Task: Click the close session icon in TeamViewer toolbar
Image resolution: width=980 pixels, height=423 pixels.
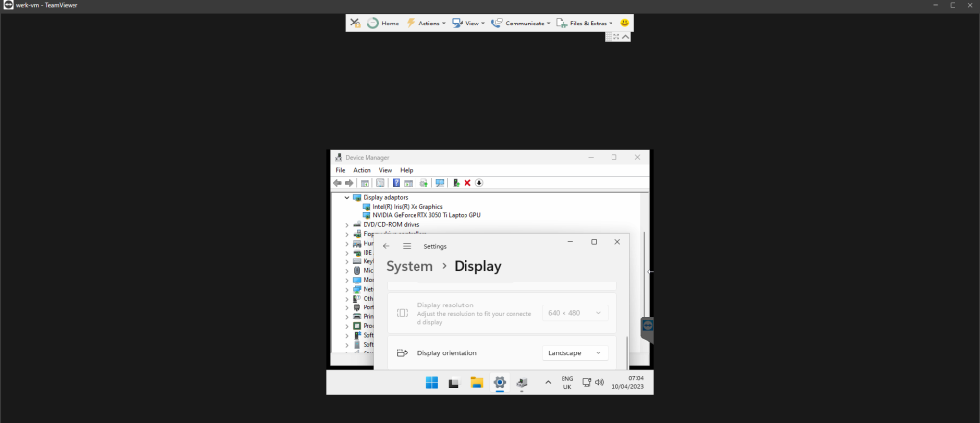Action: [355, 23]
